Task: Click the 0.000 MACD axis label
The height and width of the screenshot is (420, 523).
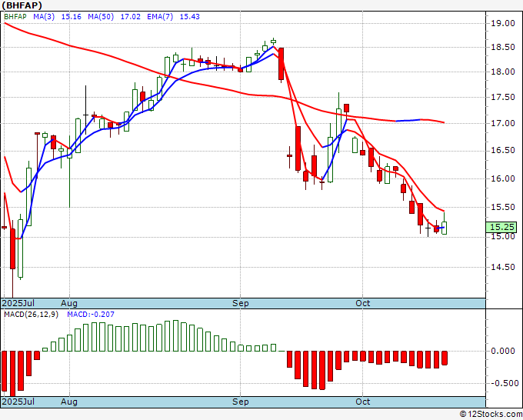Action: [503, 351]
